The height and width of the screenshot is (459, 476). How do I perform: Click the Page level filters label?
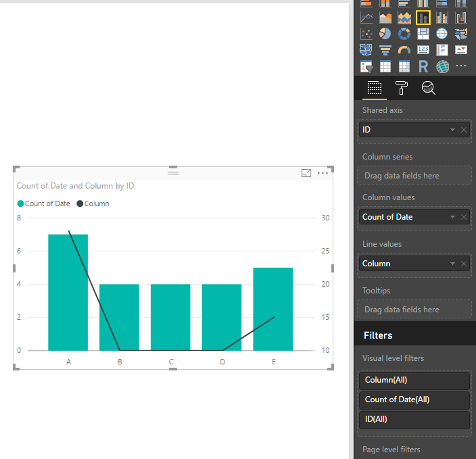(x=391, y=450)
